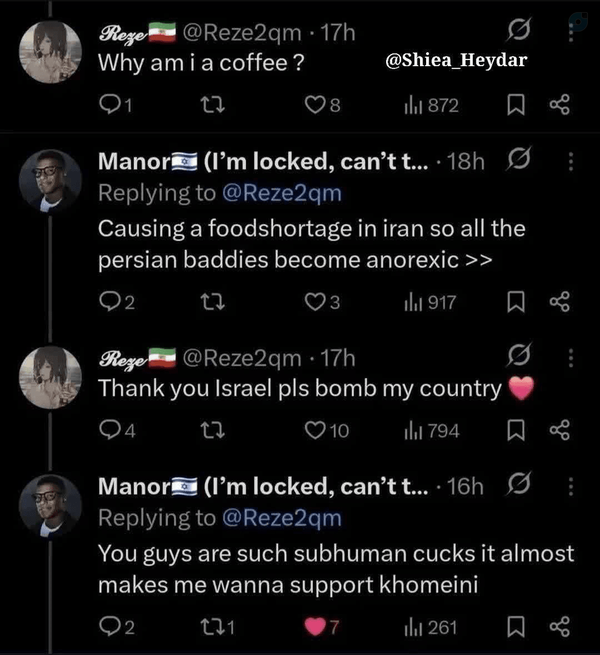Viewport: 600px width, 655px height.
Task: Click the Grok icon on Manor's 16h reply
Action: [519, 483]
